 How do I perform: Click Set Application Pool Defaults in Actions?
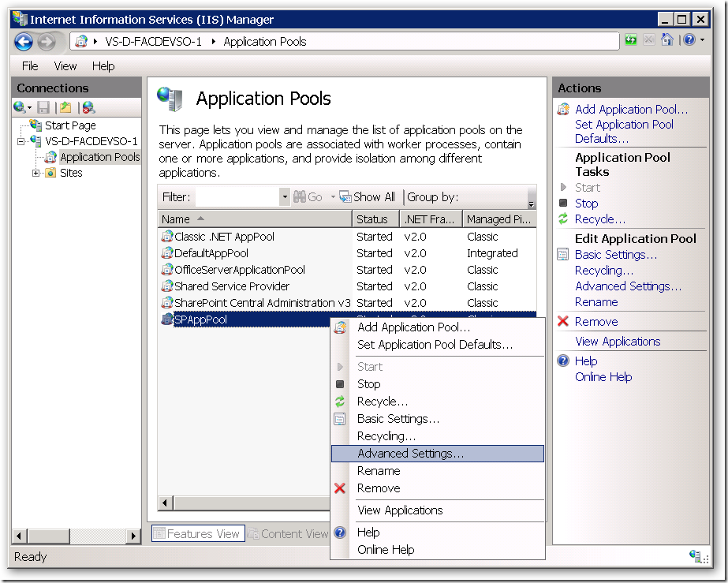pyautogui.click(x=624, y=132)
